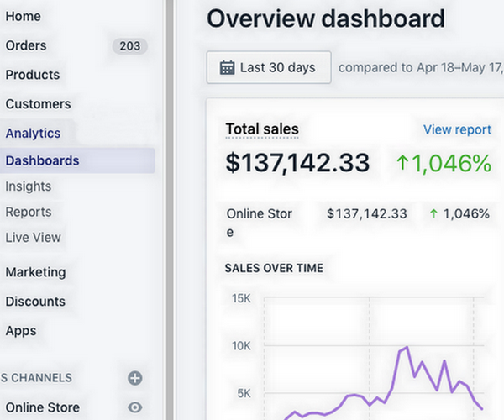504x420 pixels.
Task: Click the 203 orders count badge
Action: [x=130, y=46]
